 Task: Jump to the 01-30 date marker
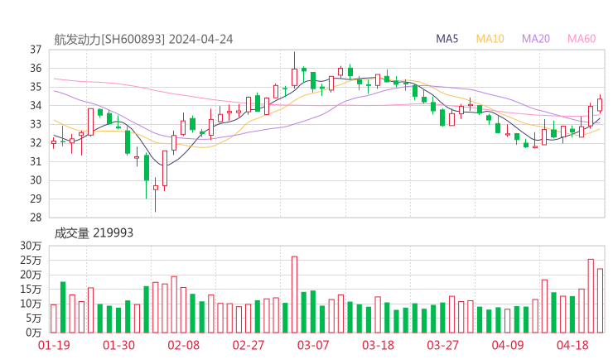(x=118, y=345)
